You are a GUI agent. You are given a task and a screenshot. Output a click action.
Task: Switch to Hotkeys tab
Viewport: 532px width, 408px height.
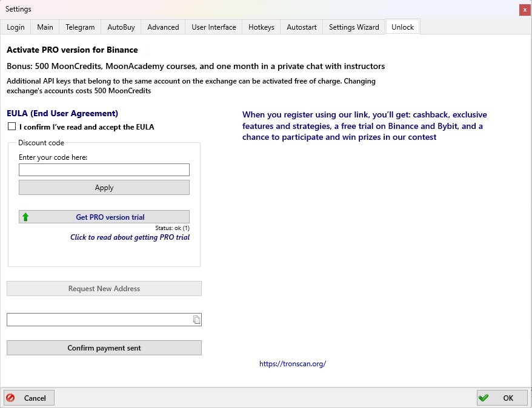(261, 27)
